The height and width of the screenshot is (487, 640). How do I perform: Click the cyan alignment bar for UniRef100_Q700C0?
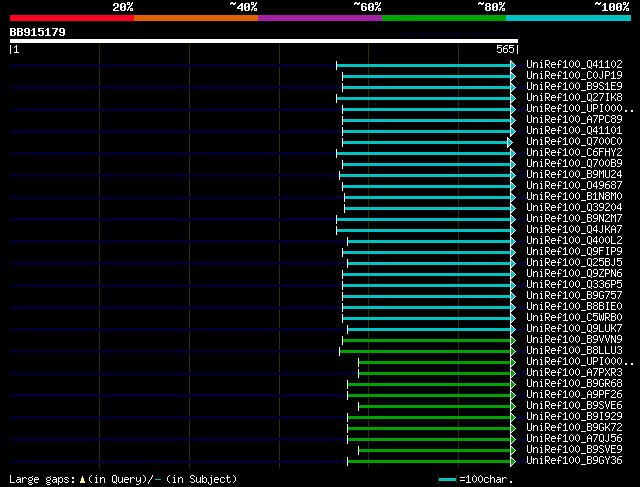(425, 142)
